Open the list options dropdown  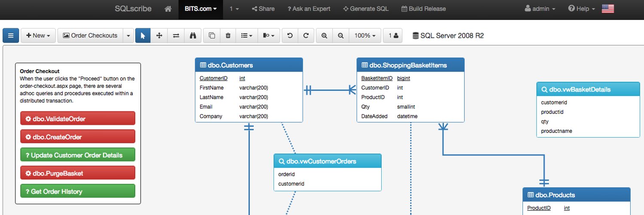[x=246, y=36]
